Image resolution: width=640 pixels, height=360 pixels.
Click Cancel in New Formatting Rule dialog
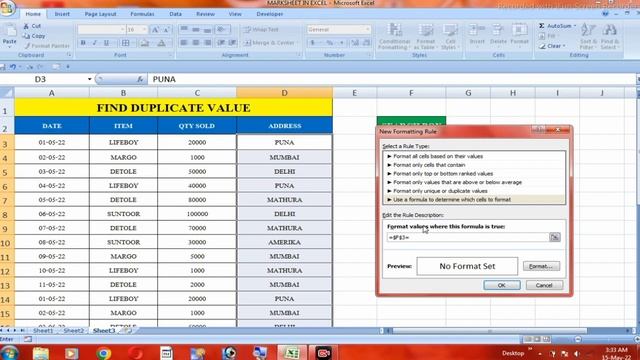point(544,285)
